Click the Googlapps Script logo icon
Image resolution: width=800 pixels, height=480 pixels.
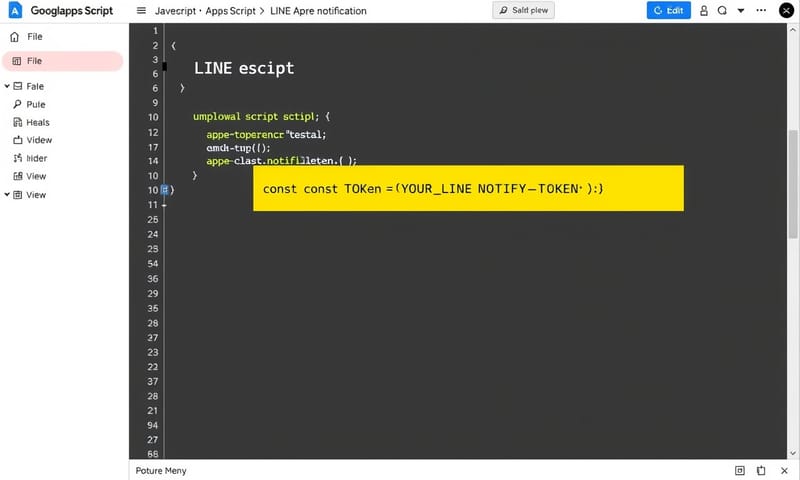pyautogui.click(x=15, y=10)
